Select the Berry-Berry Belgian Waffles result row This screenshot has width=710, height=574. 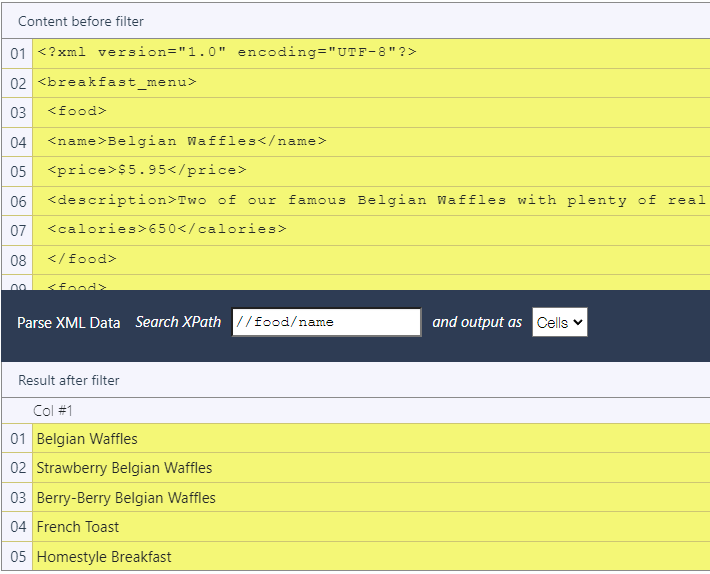(126, 498)
